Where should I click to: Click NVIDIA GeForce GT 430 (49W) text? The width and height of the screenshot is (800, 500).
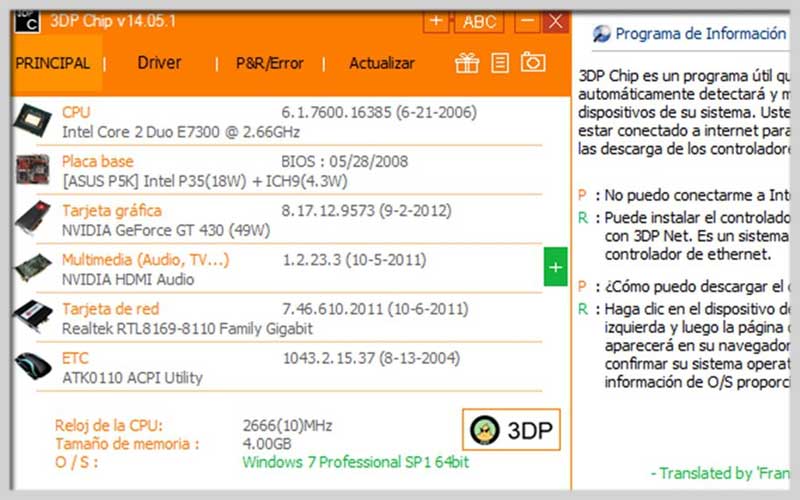point(166,231)
